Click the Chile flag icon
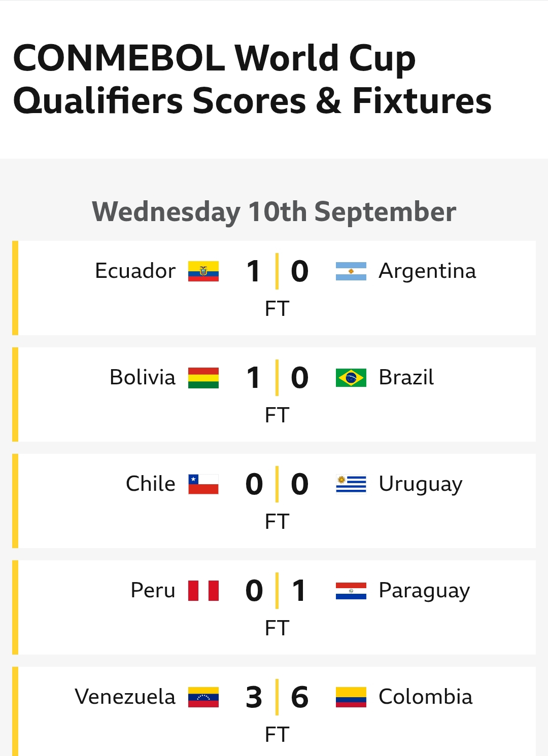The image size is (548, 756). pos(203,484)
